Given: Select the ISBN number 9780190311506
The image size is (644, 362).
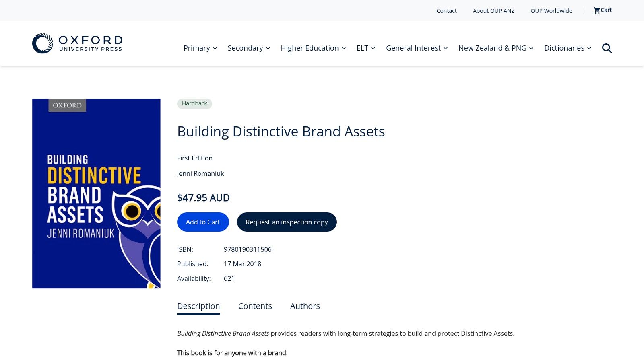Looking at the screenshot, I should [248, 249].
